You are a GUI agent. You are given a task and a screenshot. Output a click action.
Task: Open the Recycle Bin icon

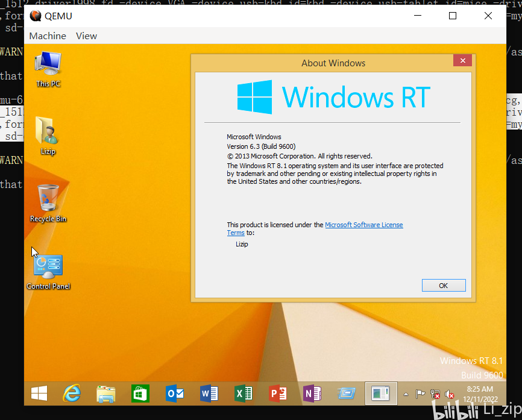[x=48, y=203]
